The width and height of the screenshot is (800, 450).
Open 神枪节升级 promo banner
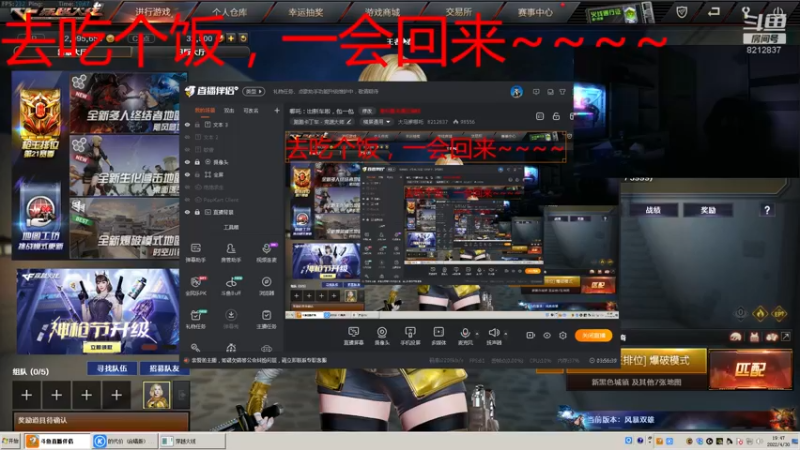point(98,311)
